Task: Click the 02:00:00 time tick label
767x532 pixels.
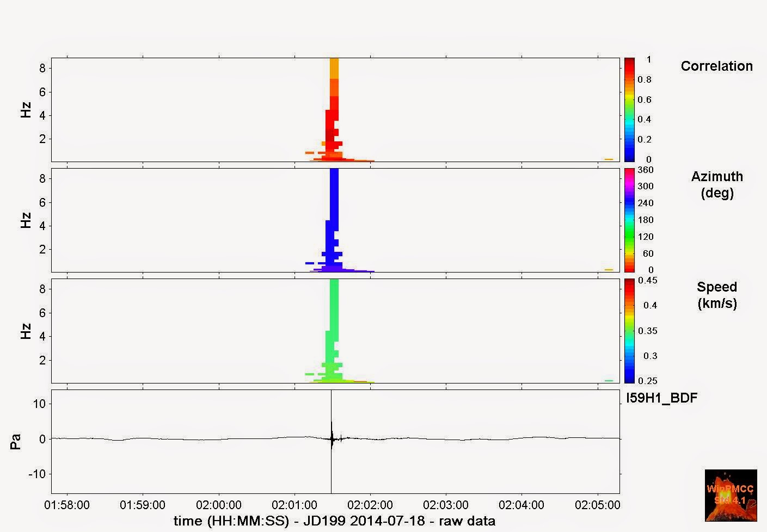Action: [x=218, y=505]
